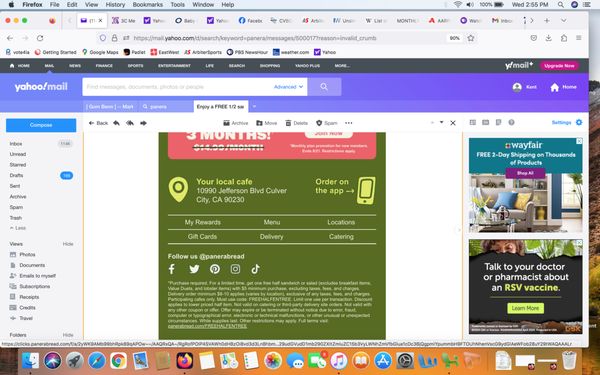
Task: Open Yahoo Mail Settings gear
Action: [579, 122]
